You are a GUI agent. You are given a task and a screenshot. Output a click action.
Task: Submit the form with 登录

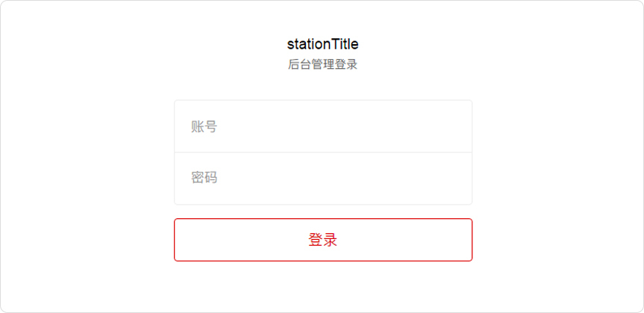tap(322, 240)
